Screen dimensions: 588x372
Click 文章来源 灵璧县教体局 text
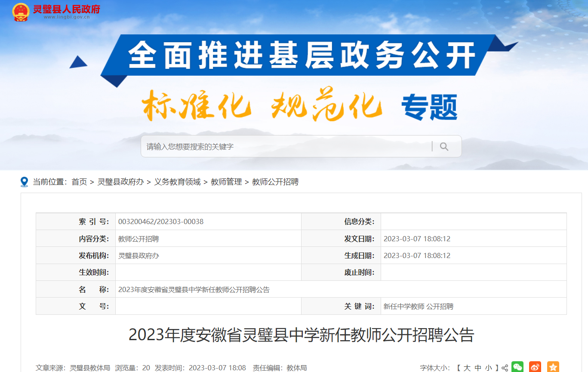pos(73,368)
